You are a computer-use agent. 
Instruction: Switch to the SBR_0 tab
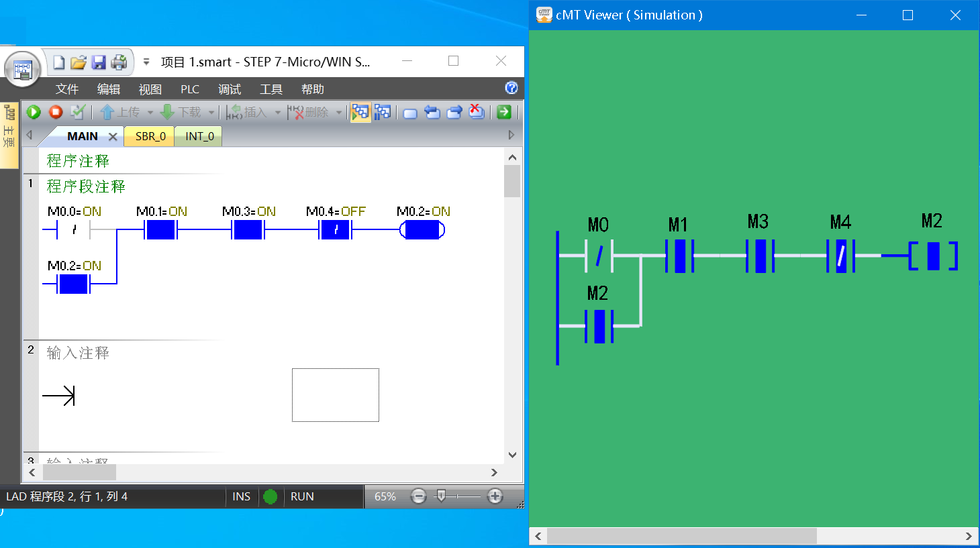[150, 136]
